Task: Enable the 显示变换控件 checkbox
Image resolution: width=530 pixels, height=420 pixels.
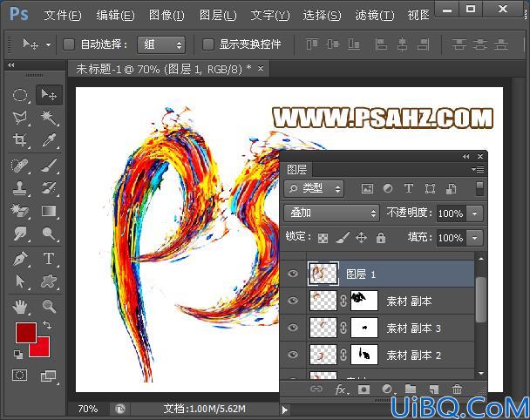Action: click(x=208, y=44)
